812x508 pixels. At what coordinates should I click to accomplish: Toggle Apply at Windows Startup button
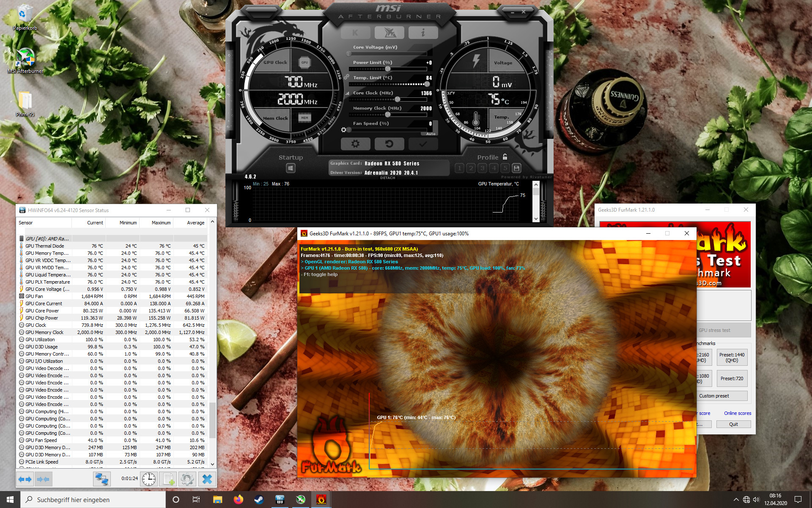pos(291,168)
